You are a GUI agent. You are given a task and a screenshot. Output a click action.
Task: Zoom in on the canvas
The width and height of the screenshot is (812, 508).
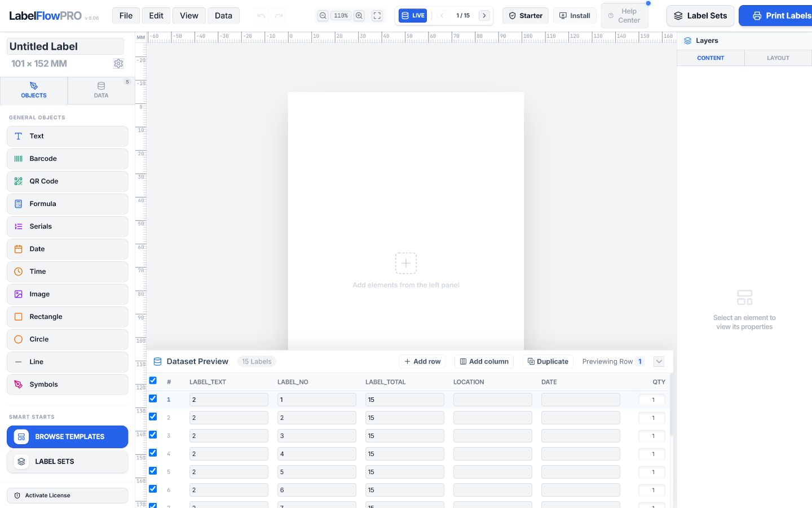coord(359,16)
